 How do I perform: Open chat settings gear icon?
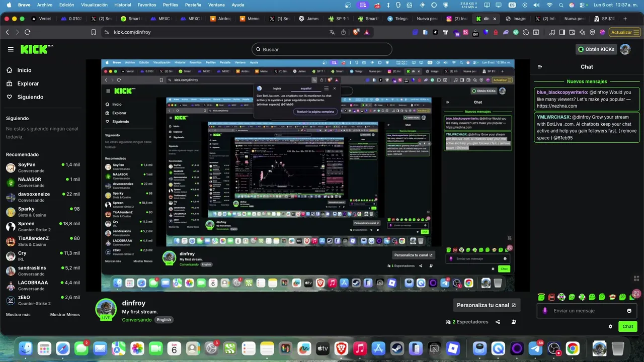click(610, 326)
